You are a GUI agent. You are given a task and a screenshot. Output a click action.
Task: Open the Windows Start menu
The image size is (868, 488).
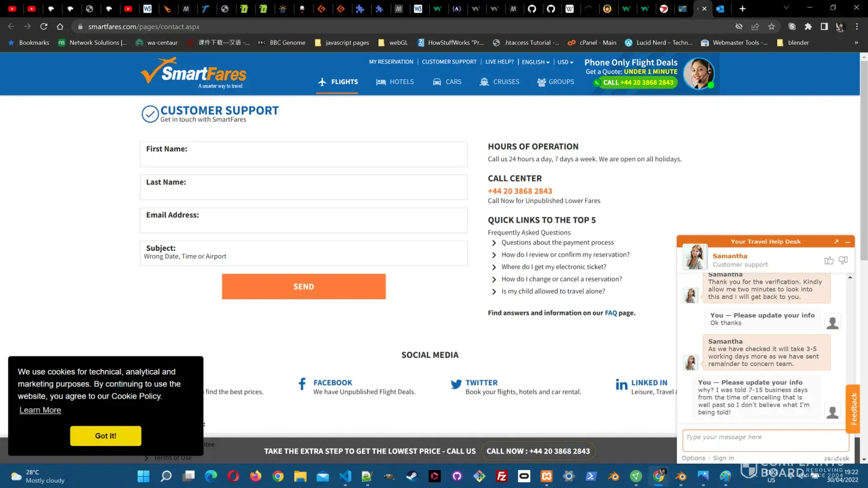tap(144, 476)
